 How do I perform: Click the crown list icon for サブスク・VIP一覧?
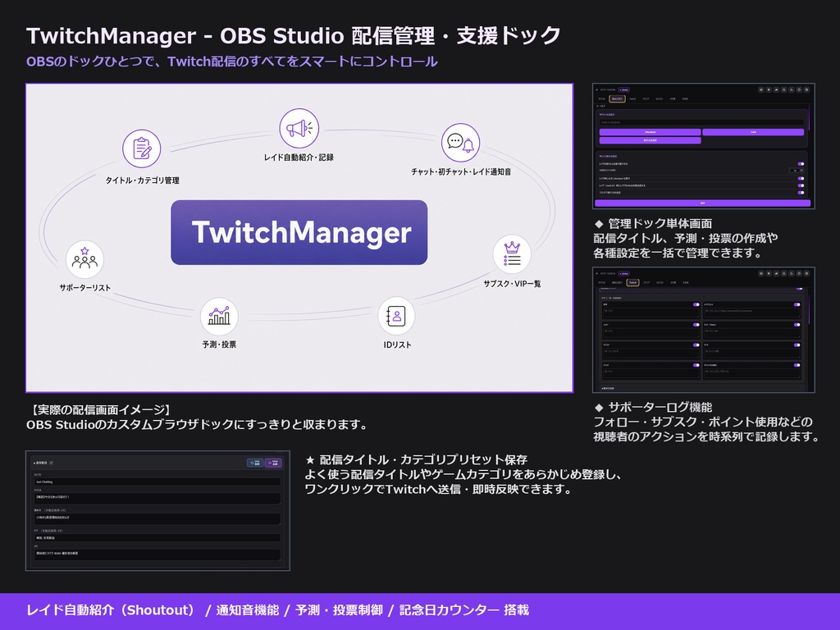point(512,254)
